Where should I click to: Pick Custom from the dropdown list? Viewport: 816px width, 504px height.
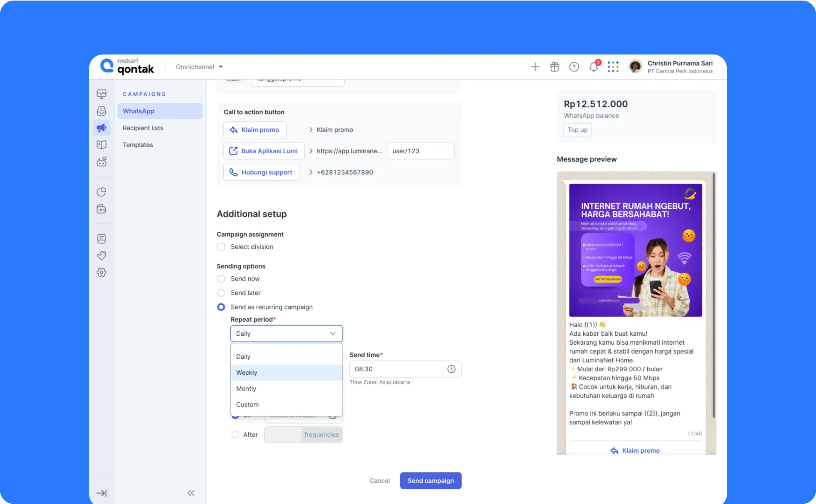pos(286,404)
